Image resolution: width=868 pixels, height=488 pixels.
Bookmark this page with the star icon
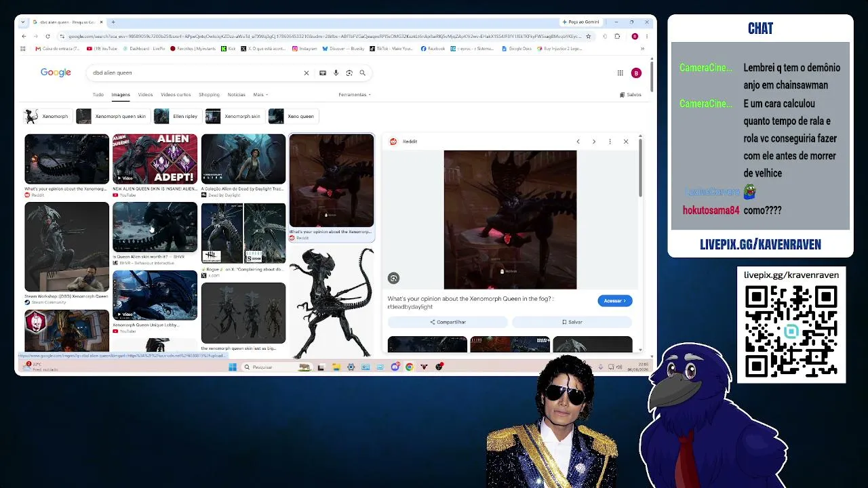click(589, 36)
